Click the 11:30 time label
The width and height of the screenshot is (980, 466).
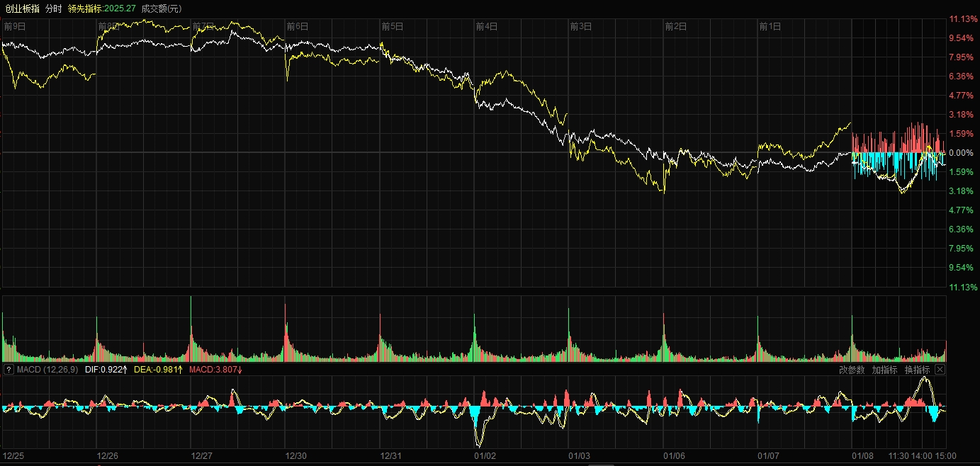tap(899, 456)
